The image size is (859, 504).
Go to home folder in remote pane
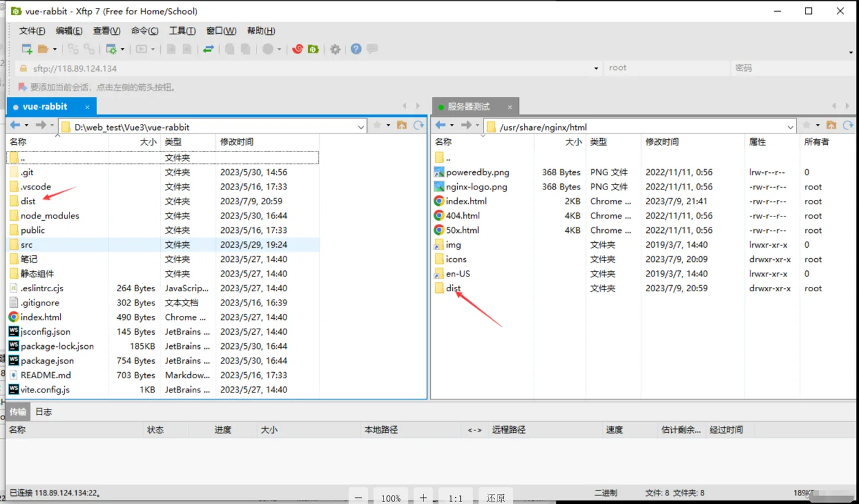tap(831, 125)
